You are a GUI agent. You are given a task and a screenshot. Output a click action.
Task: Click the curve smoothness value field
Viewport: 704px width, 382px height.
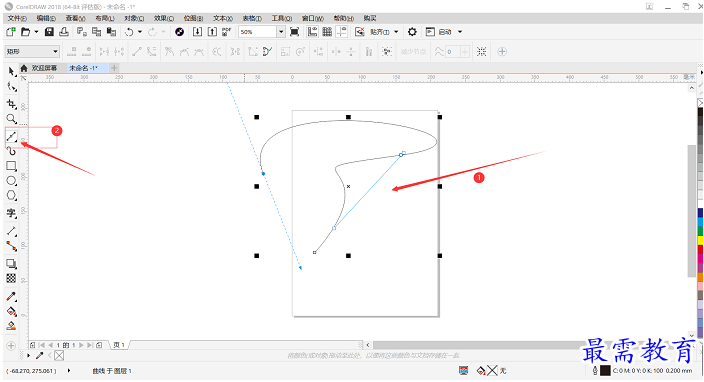click(x=453, y=52)
